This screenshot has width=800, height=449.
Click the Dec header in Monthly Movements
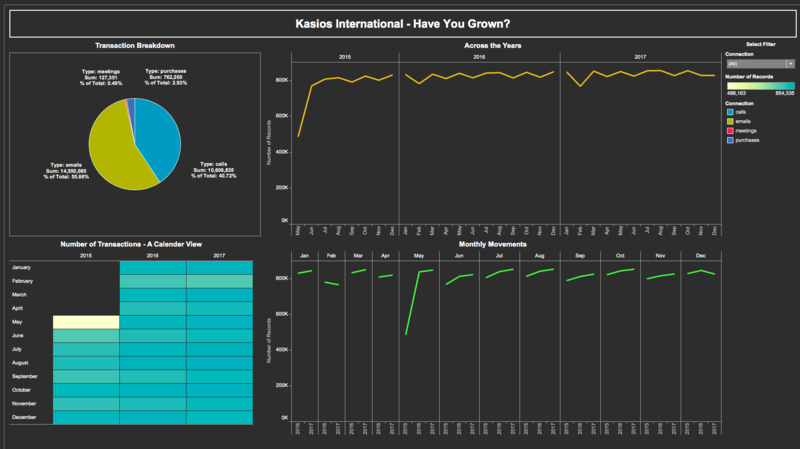pyautogui.click(x=701, y=256)
